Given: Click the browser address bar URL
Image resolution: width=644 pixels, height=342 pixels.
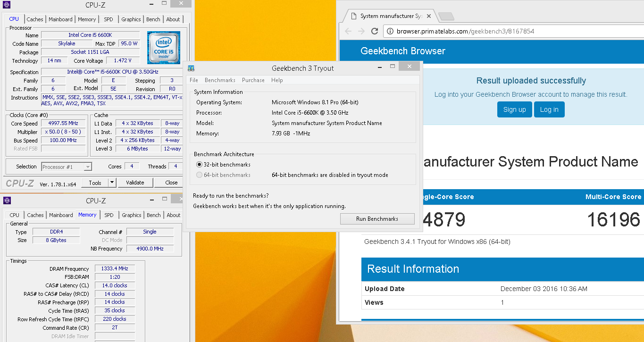Looking at the screenshot, I should coord(465,32).
